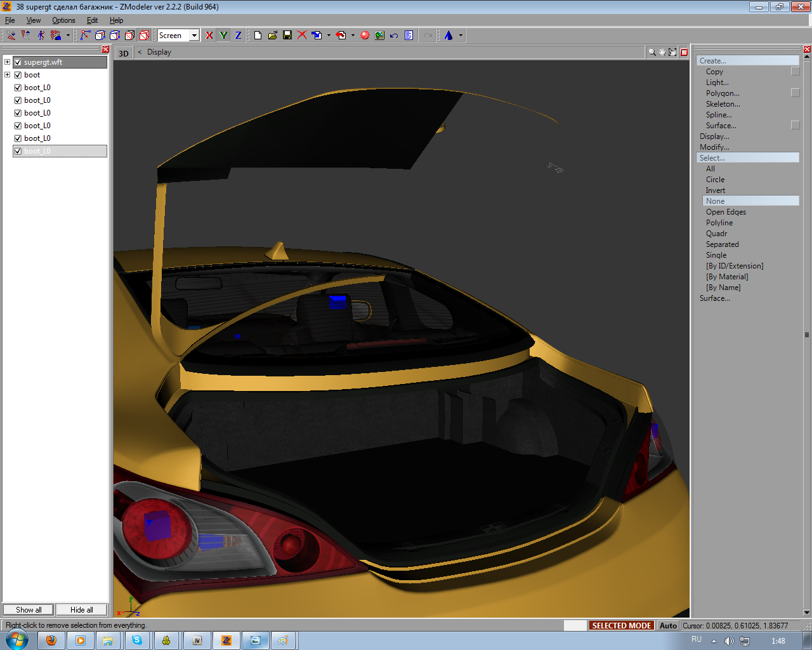The image size is (812, 650).
Task: Open the Screen axis-space dropdown
Action: tap(194, 36)
